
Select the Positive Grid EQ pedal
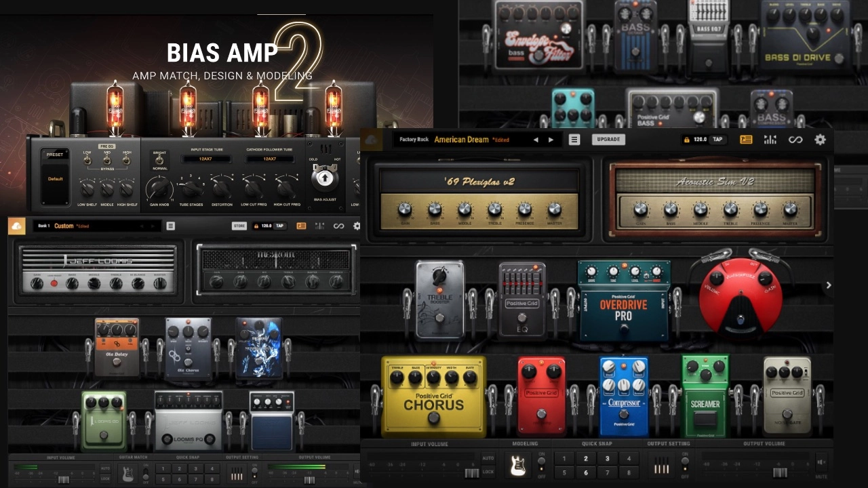click(x=522, y=300)
